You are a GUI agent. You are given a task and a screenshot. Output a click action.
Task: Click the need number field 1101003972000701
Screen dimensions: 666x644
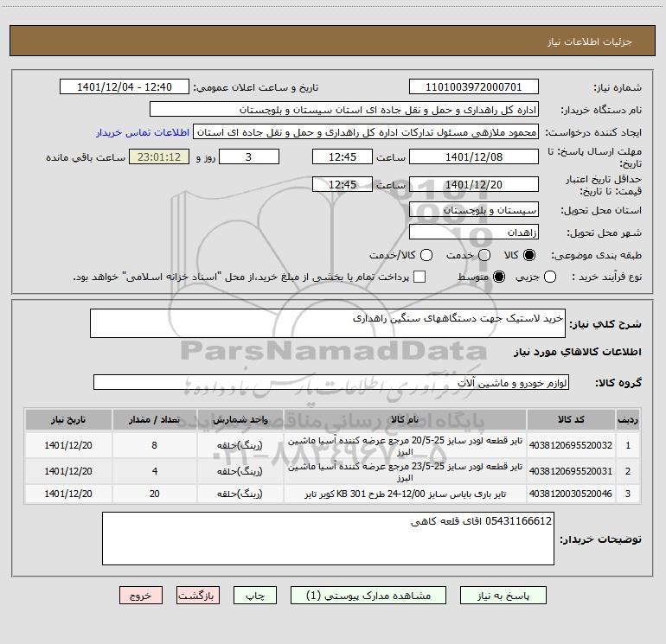click(474, 87)
